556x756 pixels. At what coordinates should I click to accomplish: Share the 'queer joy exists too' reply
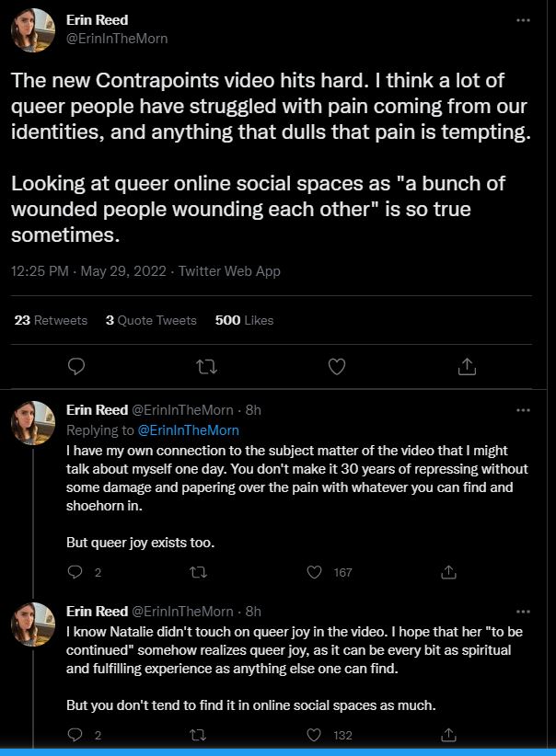point(449,572)
